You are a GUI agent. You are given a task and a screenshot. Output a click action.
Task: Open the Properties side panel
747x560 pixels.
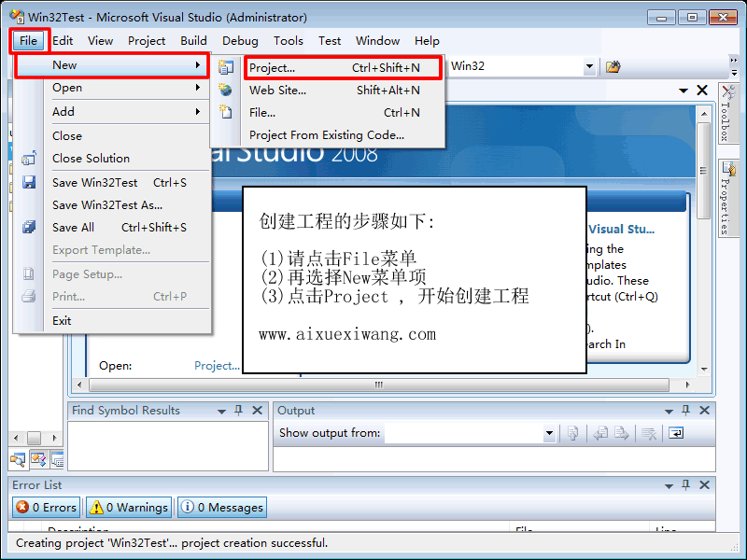tap(726, 199)
